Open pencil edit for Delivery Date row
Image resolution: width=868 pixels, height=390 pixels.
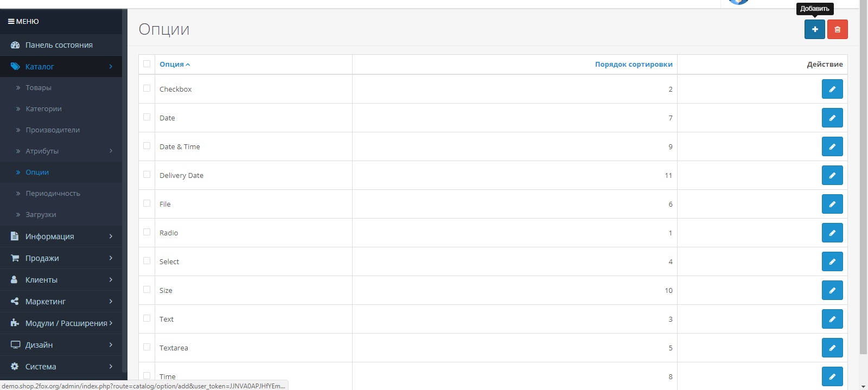tap(832, 175)
